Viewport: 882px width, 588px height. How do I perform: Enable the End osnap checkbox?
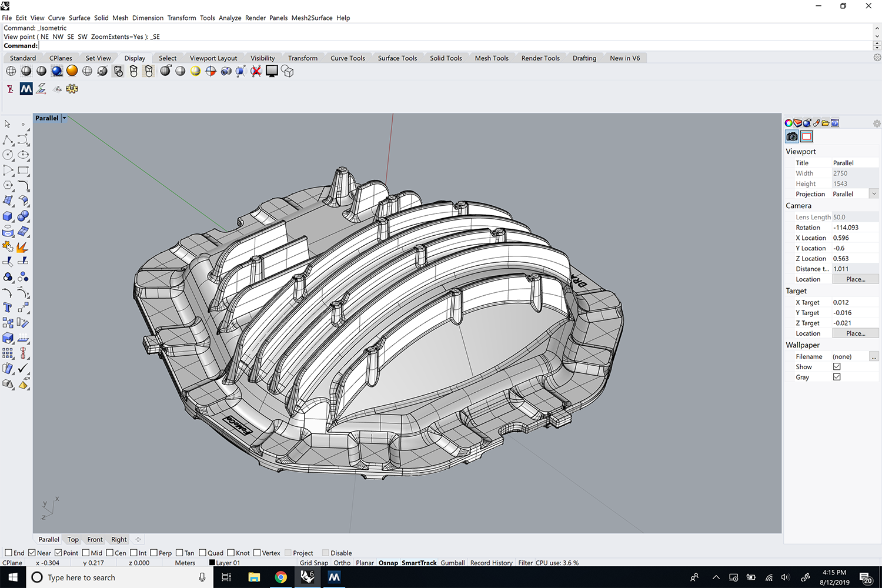tap(9, 553)
